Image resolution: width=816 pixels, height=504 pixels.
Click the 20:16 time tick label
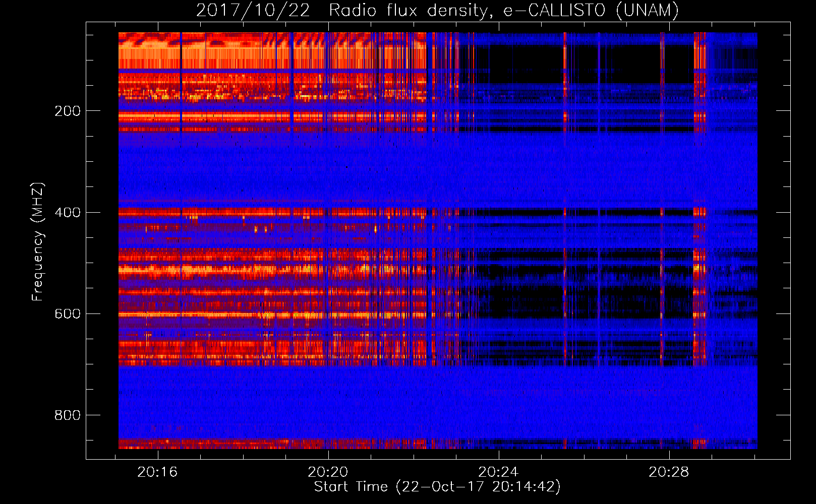(158, 472)
